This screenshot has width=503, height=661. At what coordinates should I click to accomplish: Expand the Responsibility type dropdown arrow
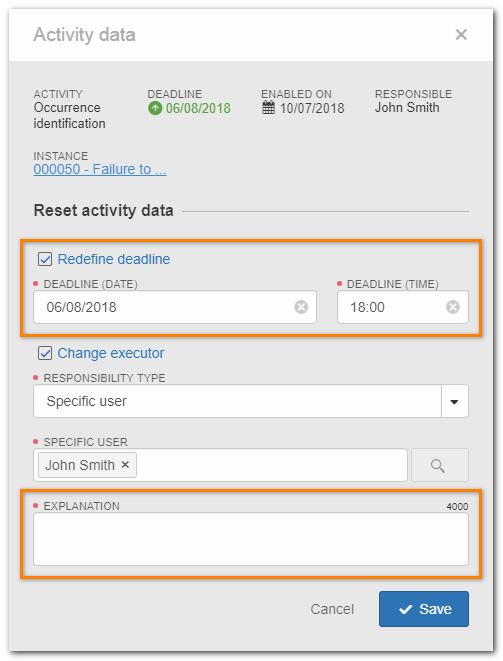455,401
